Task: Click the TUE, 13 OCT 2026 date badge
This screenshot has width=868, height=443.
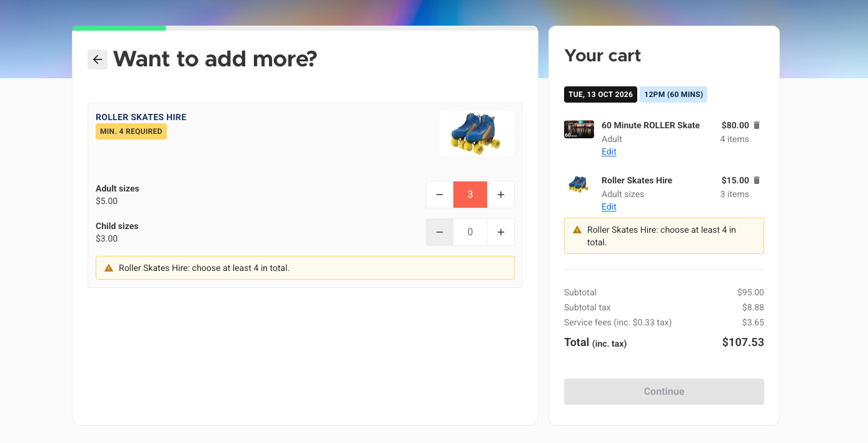Action: [x=600, y=94]
